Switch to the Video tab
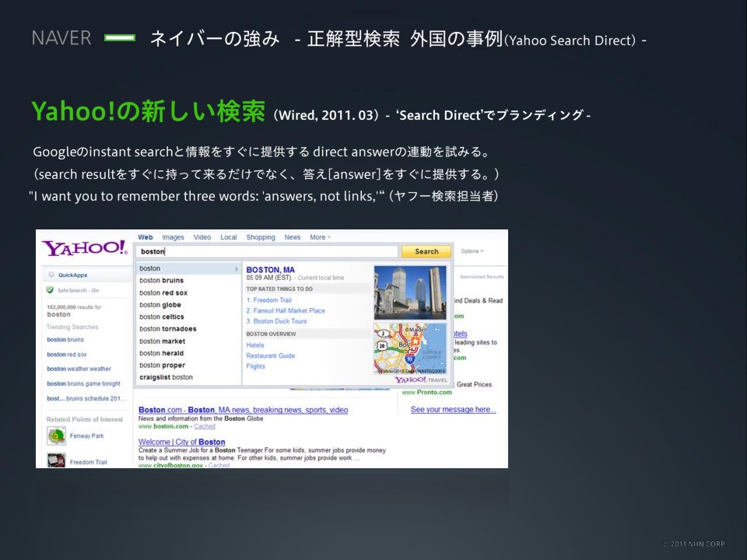Image resolution: width=747 pixels, height=560 pixels. pos(202,237)
